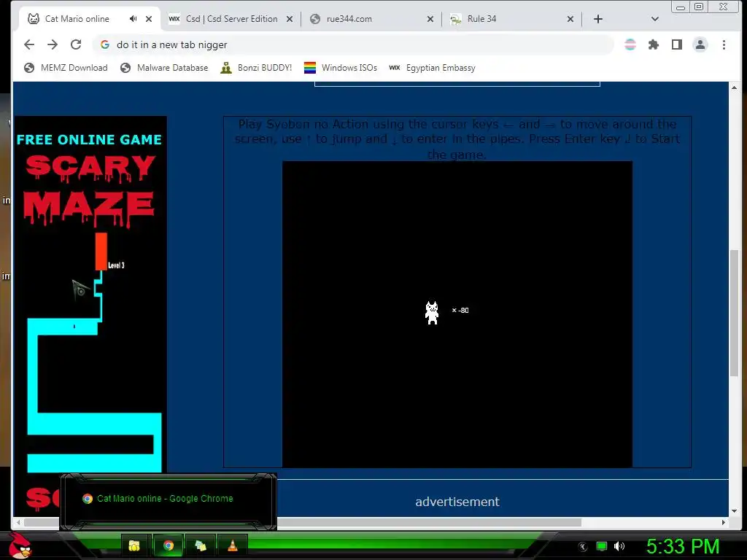Launch VLC from the taskbar cone icon
The width and height of the screenshot is (747, 560).
pyautogui.click(x=233, y=545)
